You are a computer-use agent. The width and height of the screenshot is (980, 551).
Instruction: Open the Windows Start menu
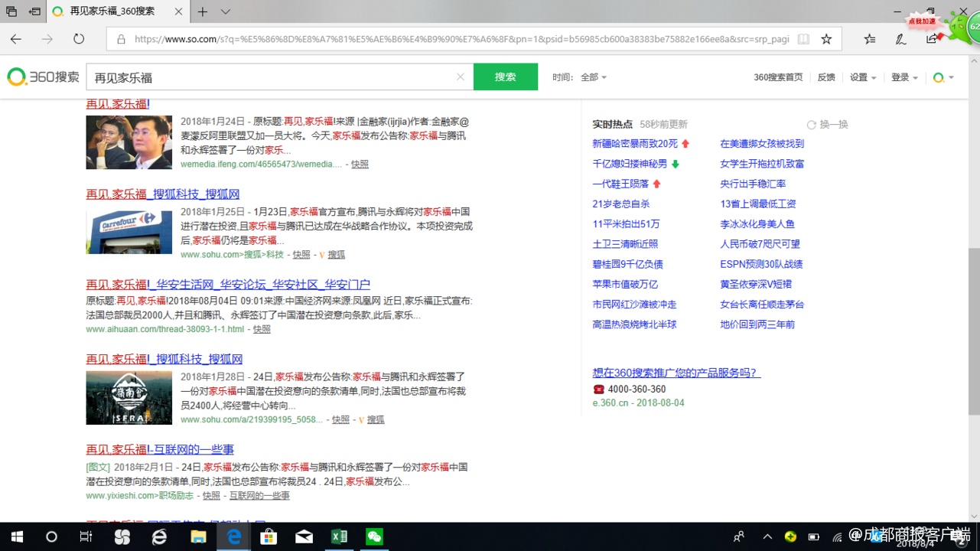click(17, 536)
